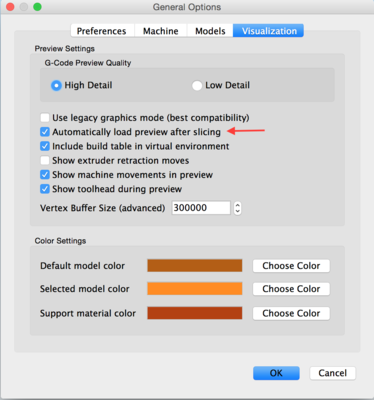The height and width of the screenshot is (400, 374).
Task: Click the Vertex Buffer Size input field
Action: pyautogui.click(x=201, y=208)
